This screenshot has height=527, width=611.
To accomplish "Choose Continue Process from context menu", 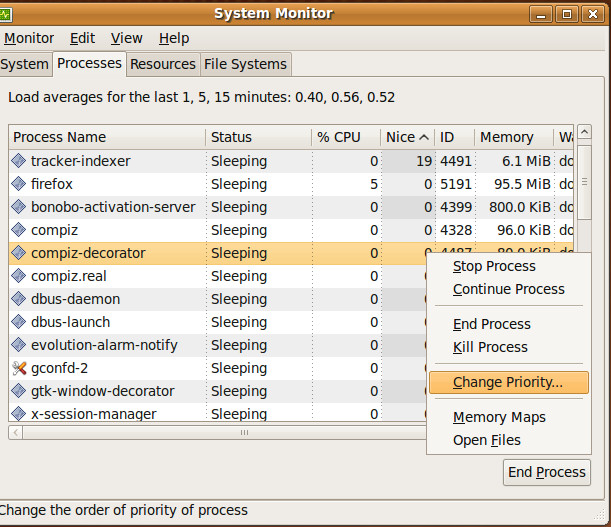I will (509, 289).
